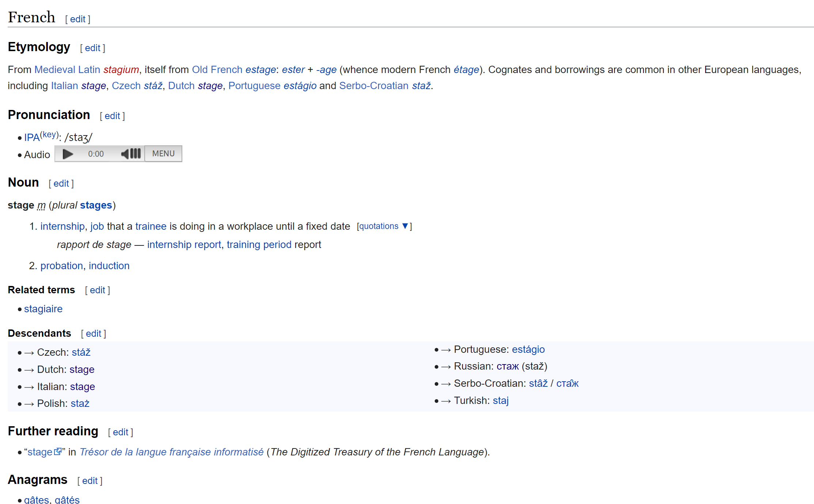Click the masculine gender abbreviation m
Viewport: 814px width, 504px height.
tap(41, 205)
